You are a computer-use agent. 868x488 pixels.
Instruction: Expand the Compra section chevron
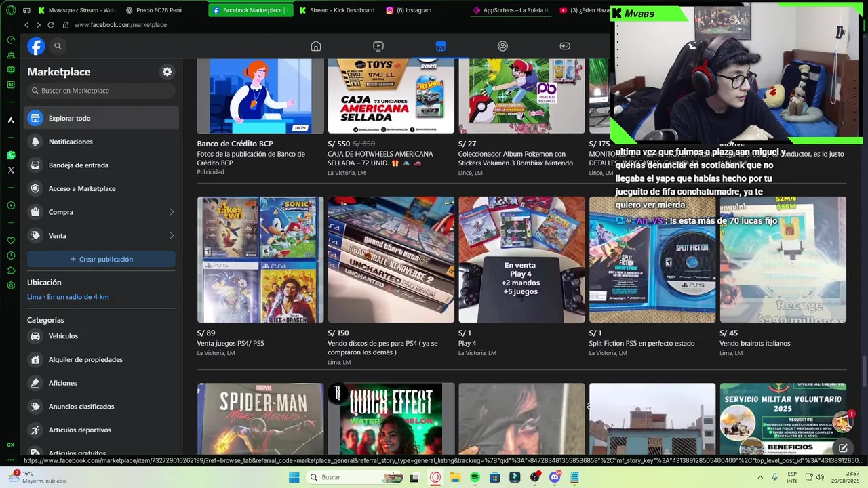pos(171,212)
